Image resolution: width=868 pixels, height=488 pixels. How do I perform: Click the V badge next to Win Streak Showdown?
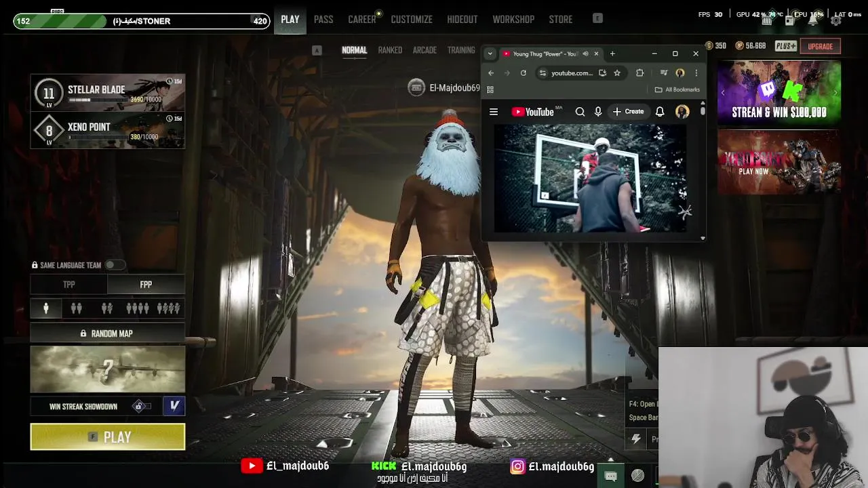click(x=174, y=406)
